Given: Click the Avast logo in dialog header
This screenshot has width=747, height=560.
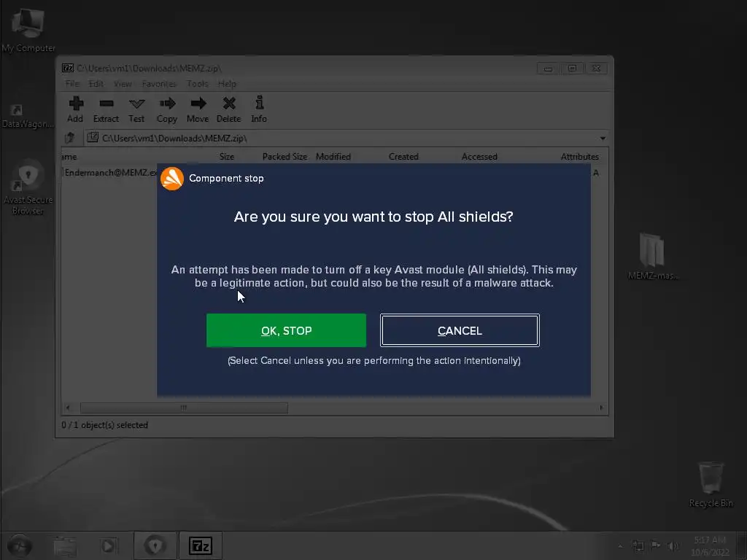Looking at the screenshot, I should click(172, 179).
